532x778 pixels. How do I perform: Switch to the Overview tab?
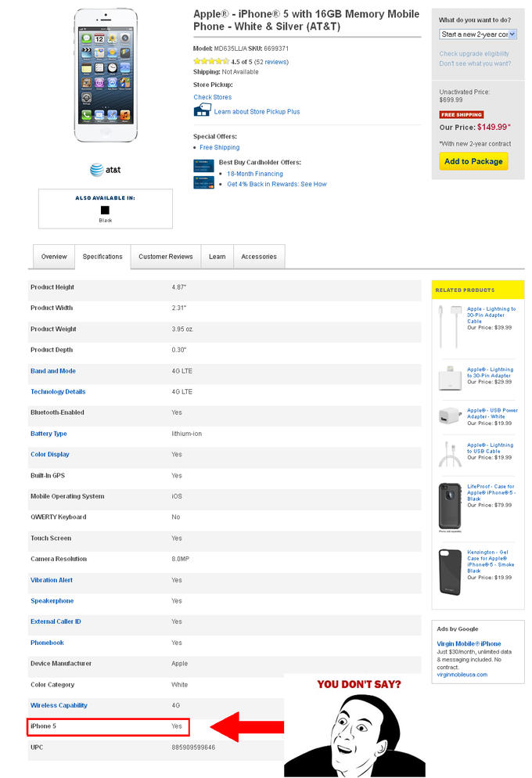(x=54, y=257)
